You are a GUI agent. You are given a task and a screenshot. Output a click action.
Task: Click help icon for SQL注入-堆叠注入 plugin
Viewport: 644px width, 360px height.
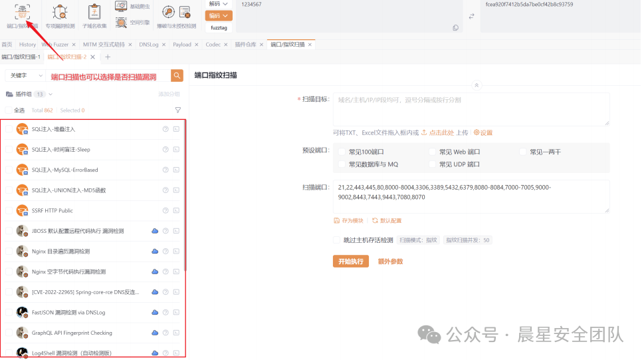pyautogui.click(x=165, y=129)
